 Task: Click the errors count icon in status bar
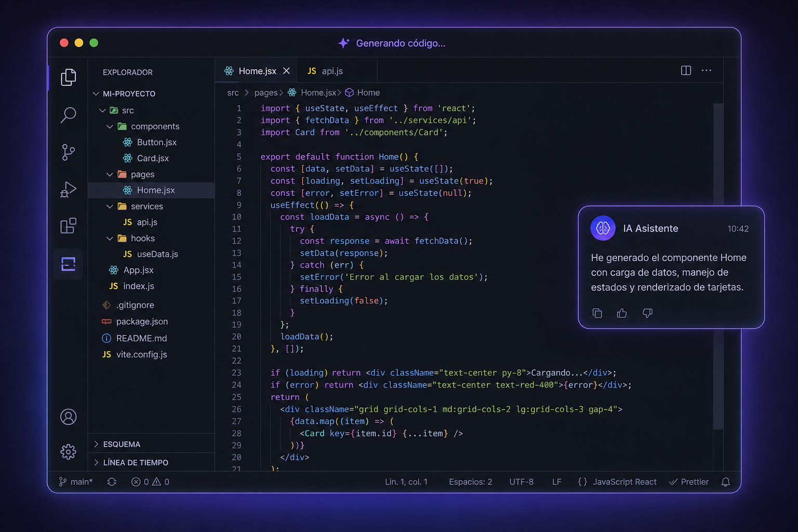tap(136, 482)
